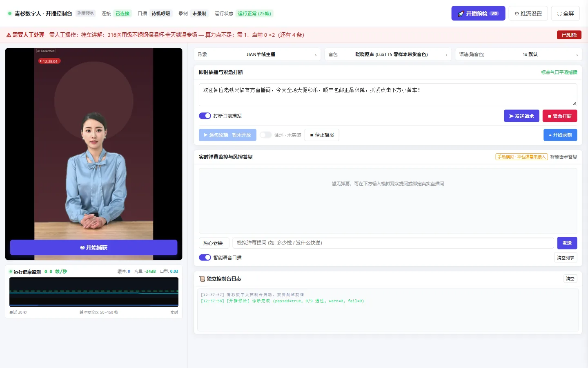Click the 逐句轮播 play button
The height and width of the screenshot is (368, 588).
(227, 135)
